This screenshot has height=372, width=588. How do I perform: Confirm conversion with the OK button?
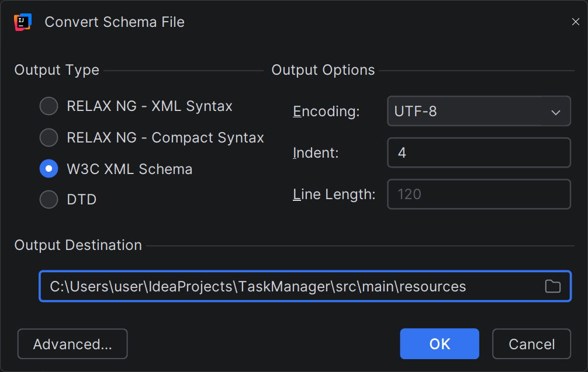click(440, 344)
